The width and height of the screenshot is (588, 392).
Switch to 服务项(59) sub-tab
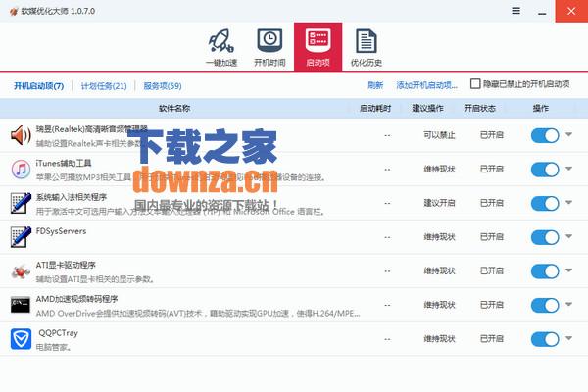[x=163, y=86]
